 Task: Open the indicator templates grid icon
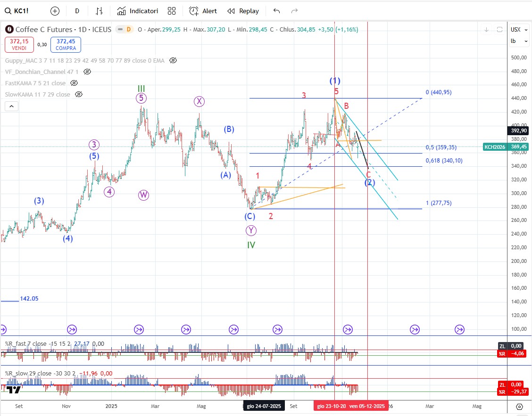172,11
